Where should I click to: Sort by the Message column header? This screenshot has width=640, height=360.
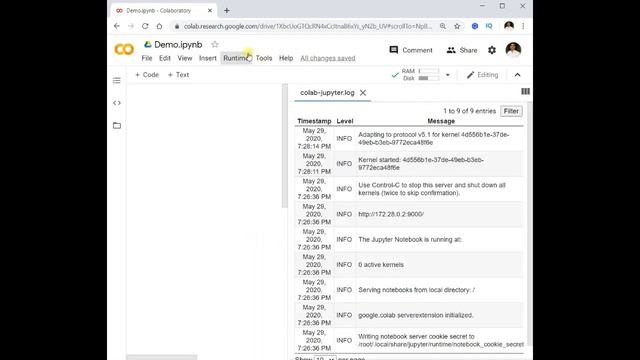[441, 121]
